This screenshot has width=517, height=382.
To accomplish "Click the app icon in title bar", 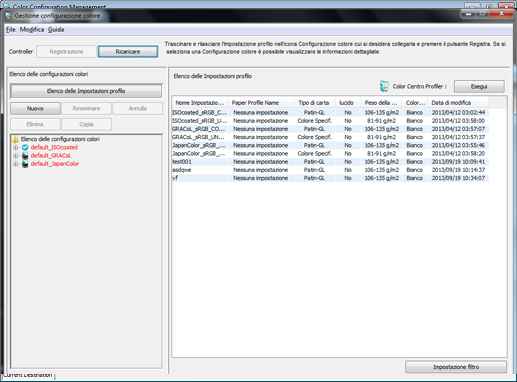I will pos(8,16).
